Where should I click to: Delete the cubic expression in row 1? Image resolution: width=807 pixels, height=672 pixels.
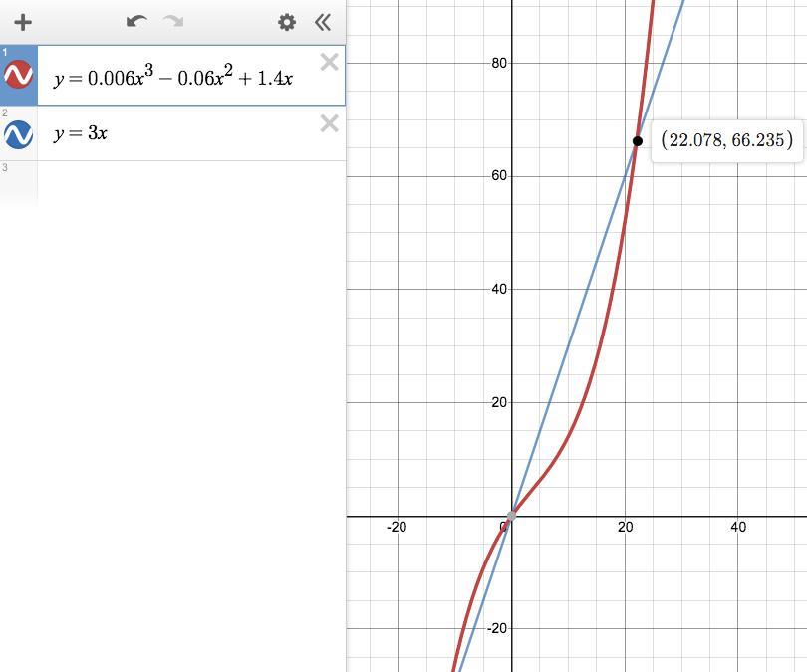(x=329, y=62)
